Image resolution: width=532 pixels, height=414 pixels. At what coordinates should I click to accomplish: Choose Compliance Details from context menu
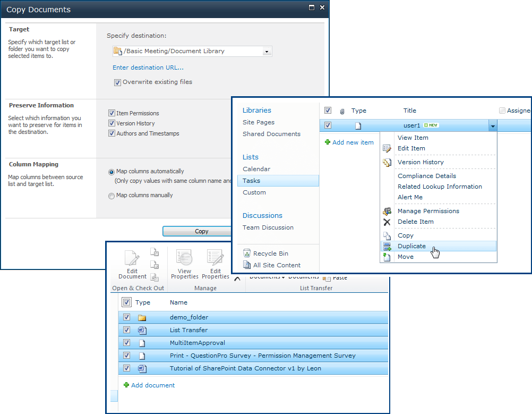(x=427, y=176)
